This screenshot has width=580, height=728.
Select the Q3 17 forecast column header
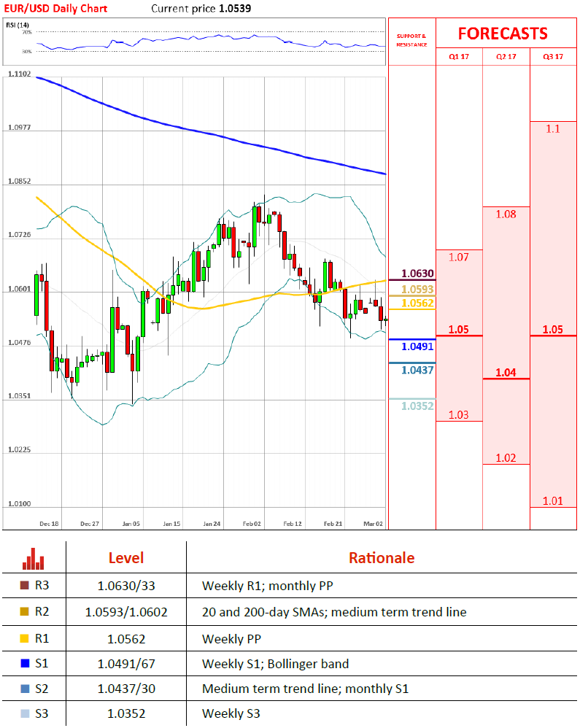[x=553, y=57]
